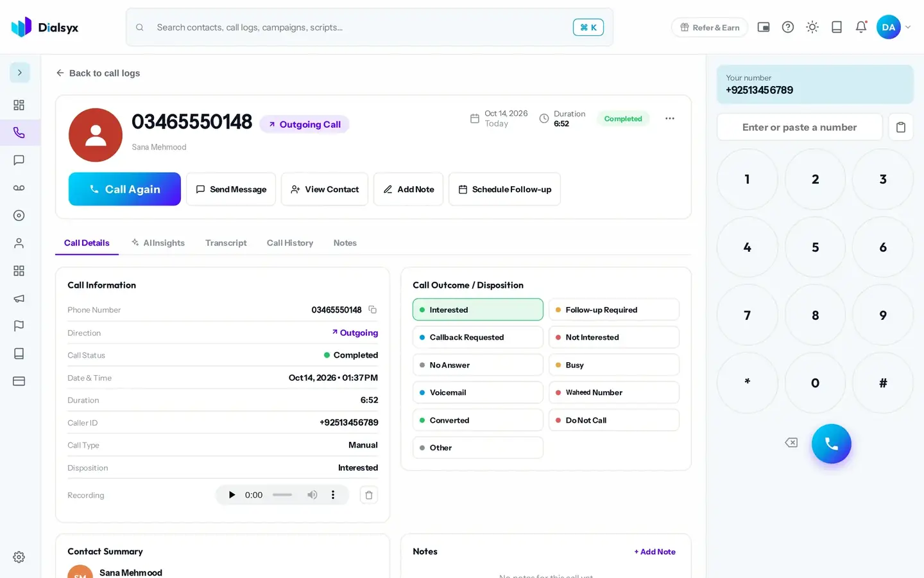Mute the recording volume
This screenshot has height=578, width=924.
click(x=312, y=495)
